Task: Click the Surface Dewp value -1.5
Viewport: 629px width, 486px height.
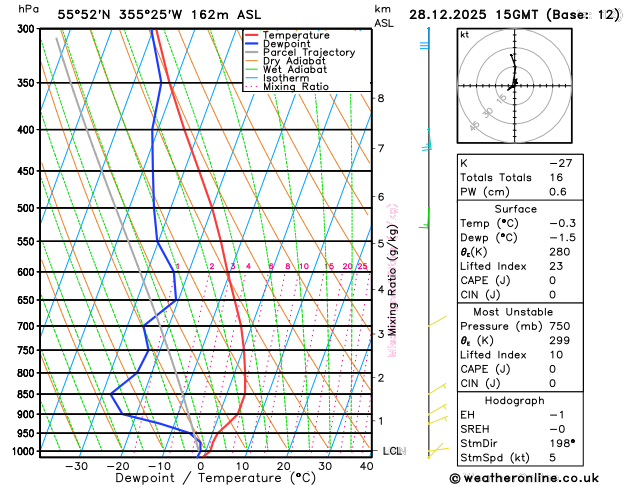Action: (562, 237)
